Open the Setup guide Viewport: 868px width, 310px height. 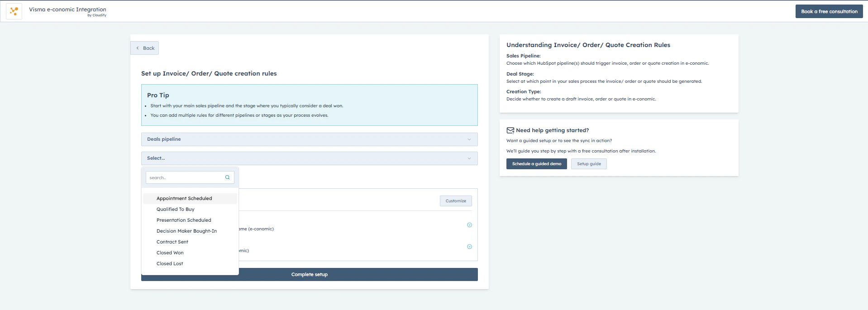pos(589,164)
